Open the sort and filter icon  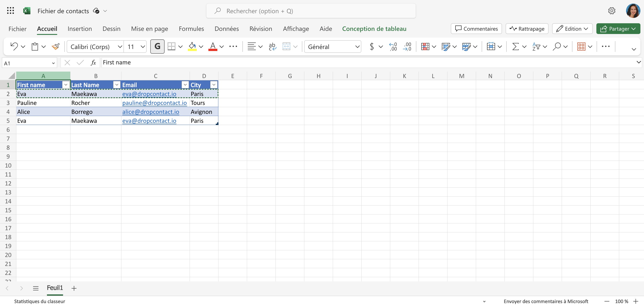536,47
